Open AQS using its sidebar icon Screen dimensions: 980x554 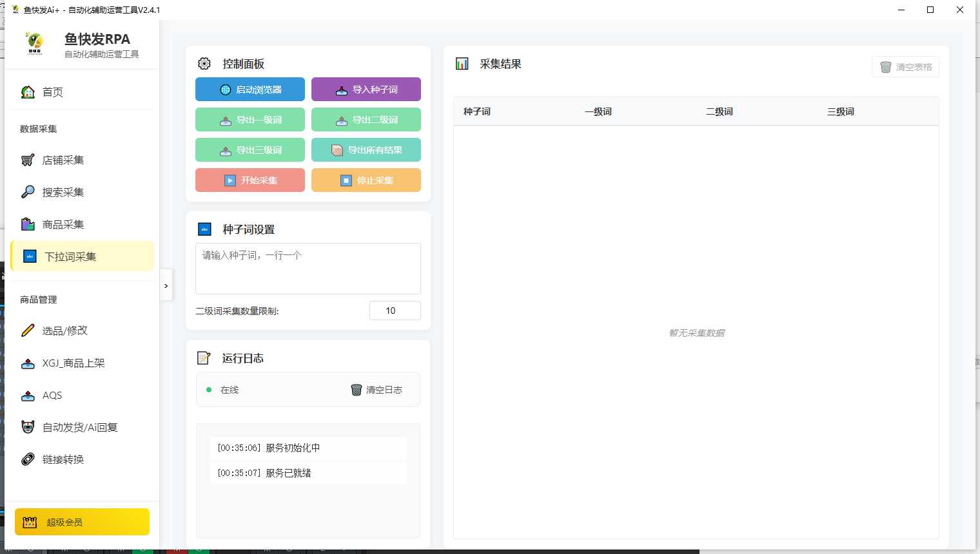(x=27, y=395)
